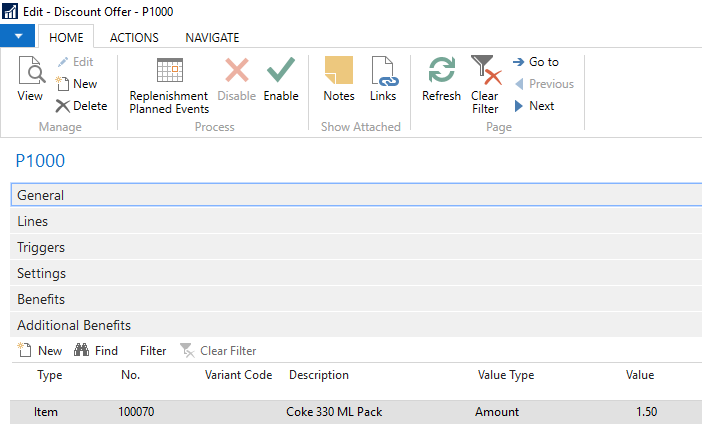
Task: Open the yellow Notes icon
Action: (338, 70)
